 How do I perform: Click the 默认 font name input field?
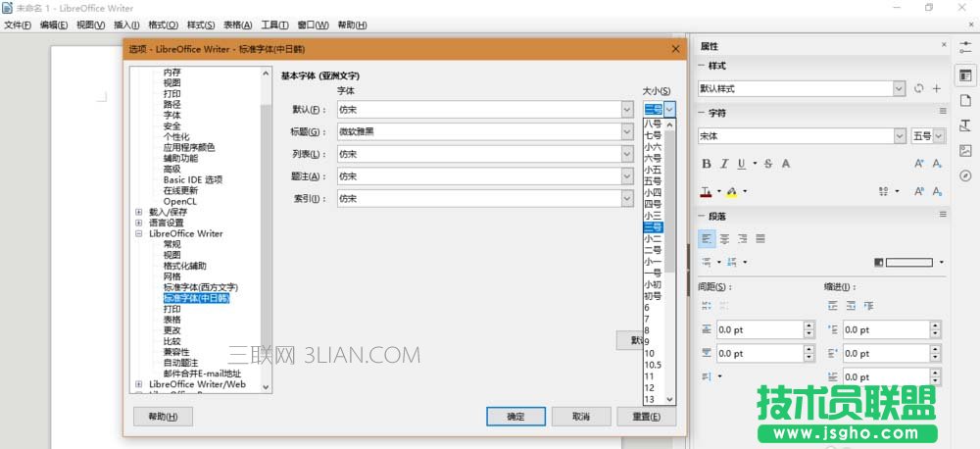point(479,110)
